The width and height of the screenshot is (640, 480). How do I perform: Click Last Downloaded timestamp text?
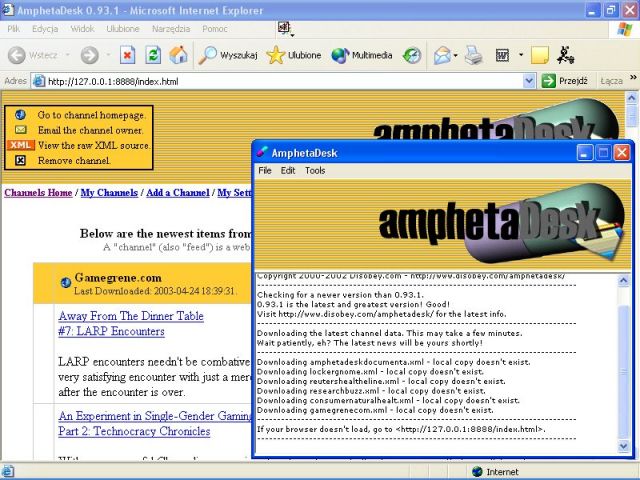(x=155, y=291)
